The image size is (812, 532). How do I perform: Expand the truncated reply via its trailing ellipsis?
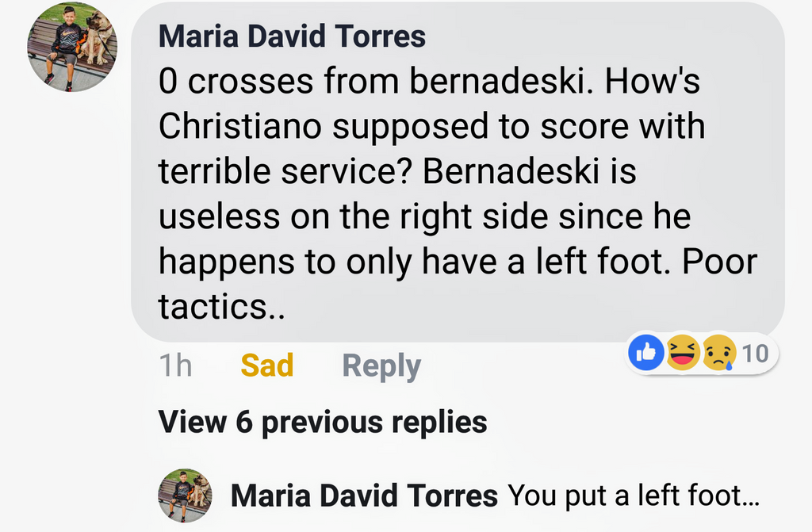(748, 496)
